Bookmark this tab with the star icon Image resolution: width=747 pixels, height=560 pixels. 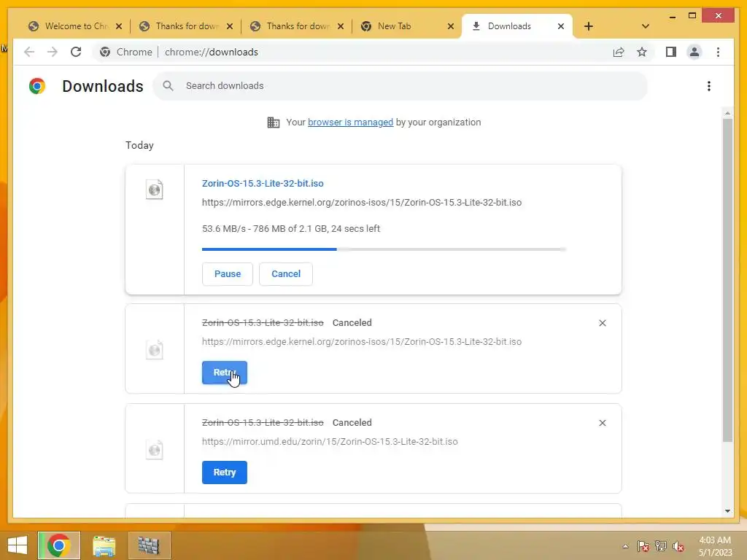pos(642,52)
